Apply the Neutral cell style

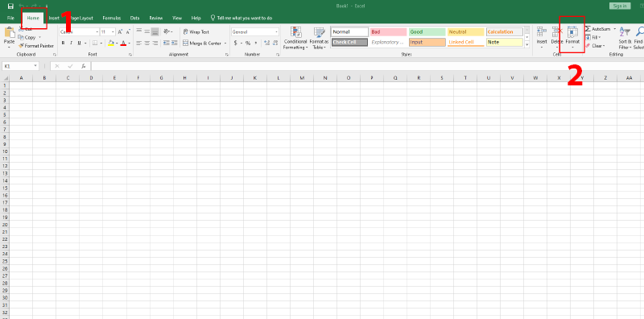[466, 31]
